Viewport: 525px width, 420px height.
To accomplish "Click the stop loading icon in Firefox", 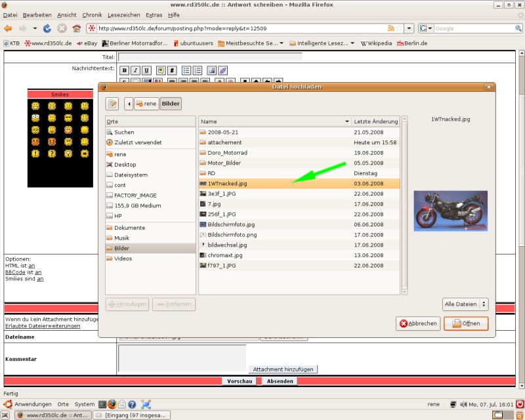I will point(62,28).
